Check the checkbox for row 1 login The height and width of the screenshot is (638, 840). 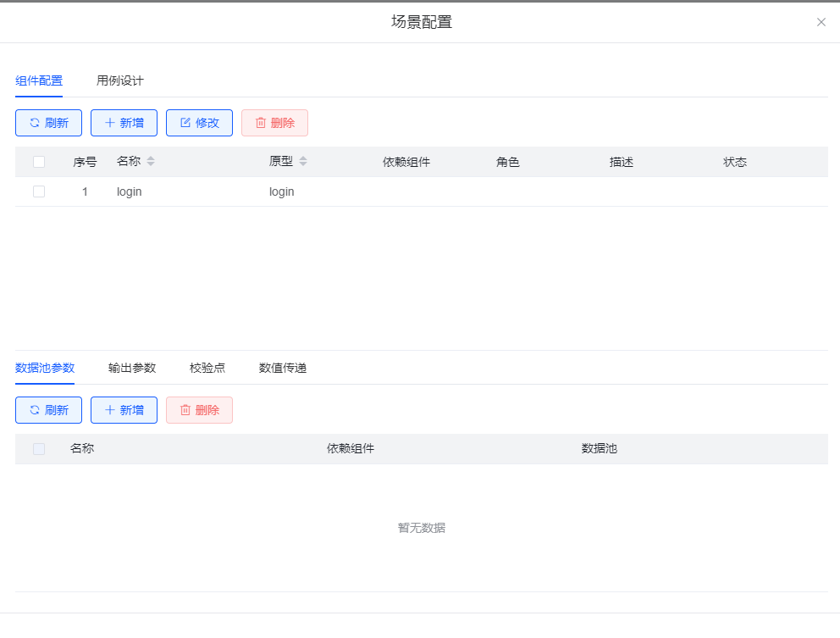pos(39,191)
